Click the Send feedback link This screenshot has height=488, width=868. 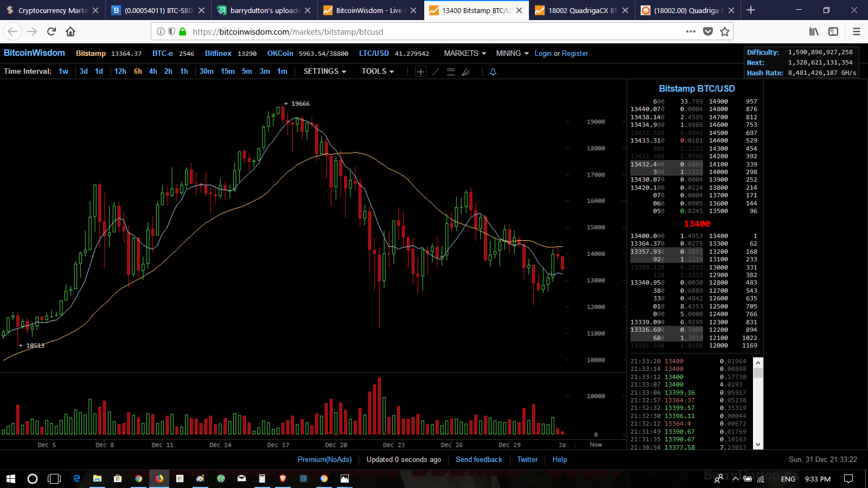(x=479, y=459)
